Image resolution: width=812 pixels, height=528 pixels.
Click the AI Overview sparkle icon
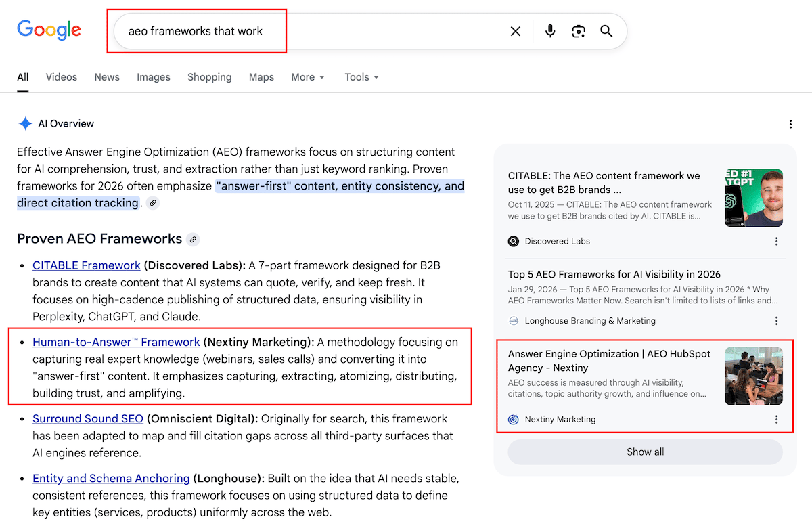25,124
